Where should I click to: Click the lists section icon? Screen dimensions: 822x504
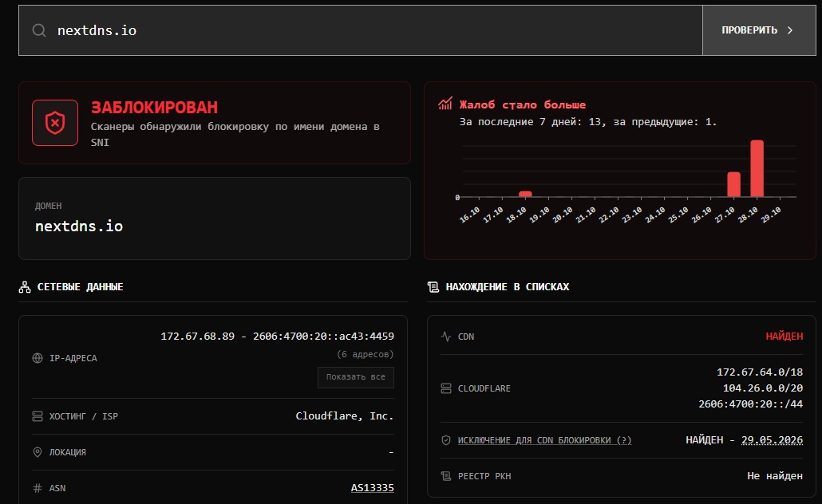click(x=433, y=287)
